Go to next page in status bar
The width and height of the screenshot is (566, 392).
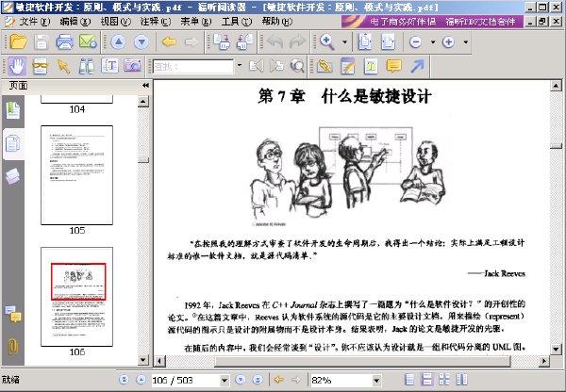tap(241, 380)
